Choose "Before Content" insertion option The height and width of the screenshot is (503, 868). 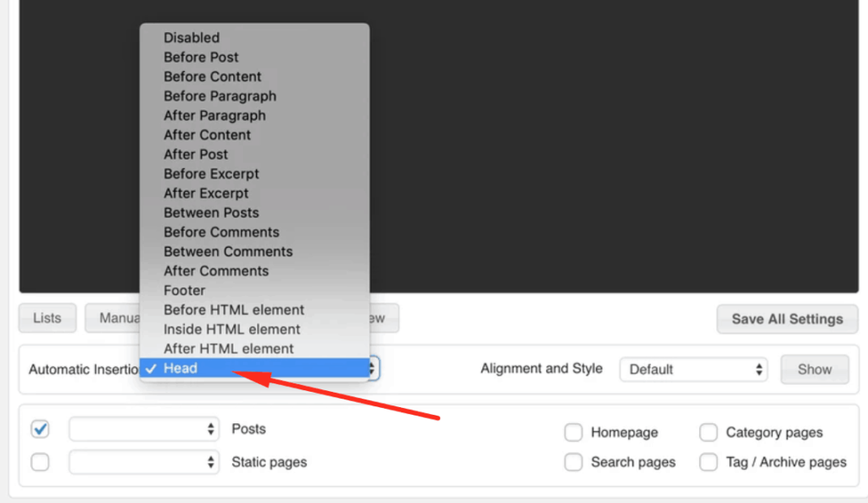tap(212, 76)
